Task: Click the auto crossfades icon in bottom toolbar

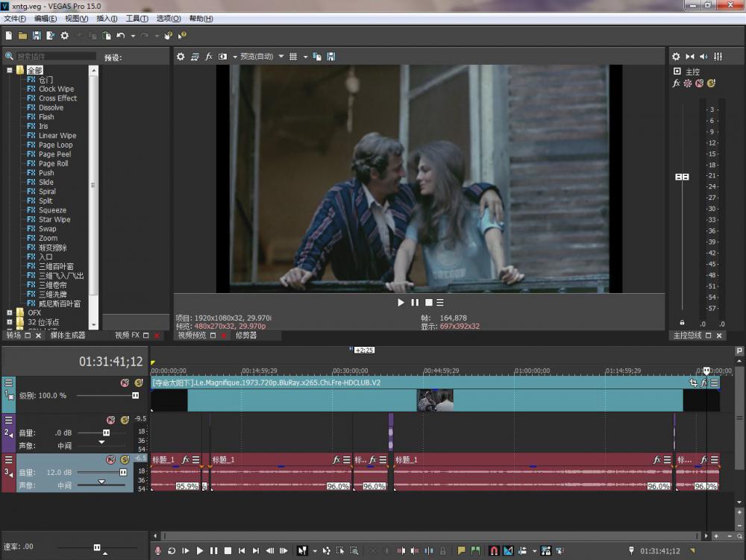Action: pyautogui.click(x=508, y=550)
